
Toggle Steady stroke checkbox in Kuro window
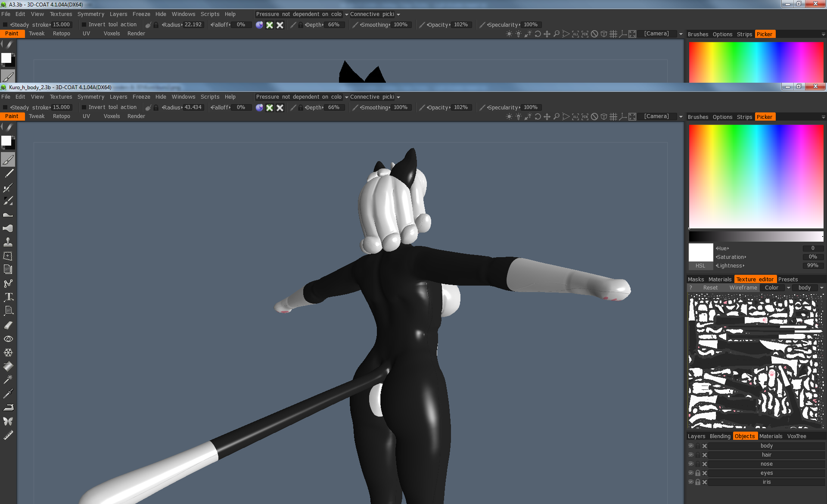click(x=5, y=108)
